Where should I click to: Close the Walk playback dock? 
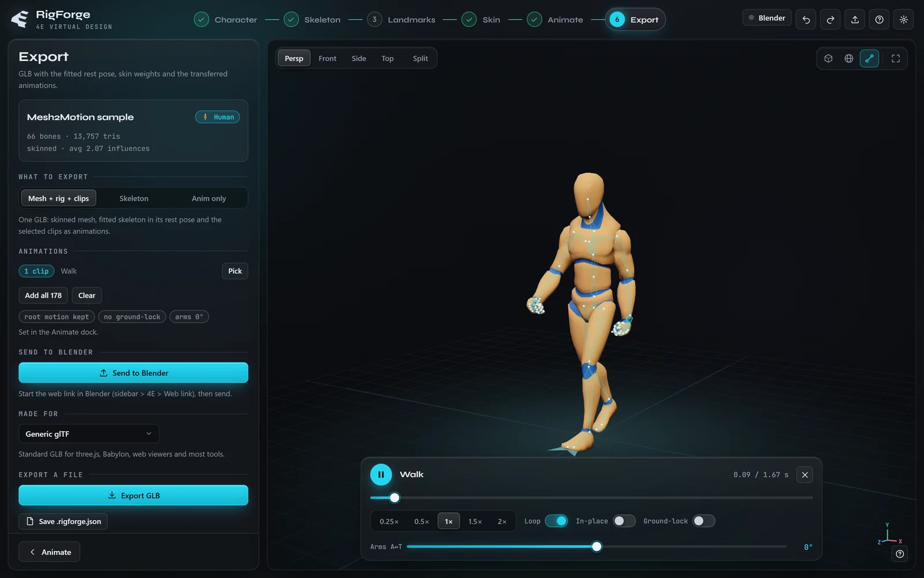click(x=804, y=475)
